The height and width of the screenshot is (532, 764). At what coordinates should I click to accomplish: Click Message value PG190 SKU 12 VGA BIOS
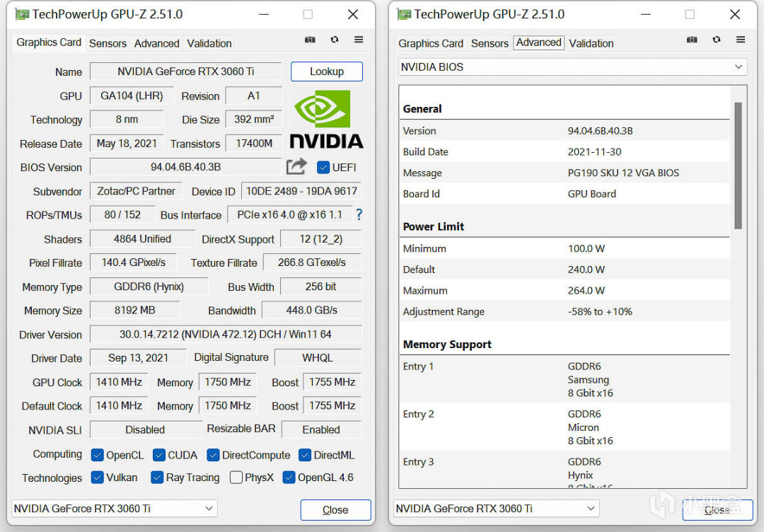point(623,173)
